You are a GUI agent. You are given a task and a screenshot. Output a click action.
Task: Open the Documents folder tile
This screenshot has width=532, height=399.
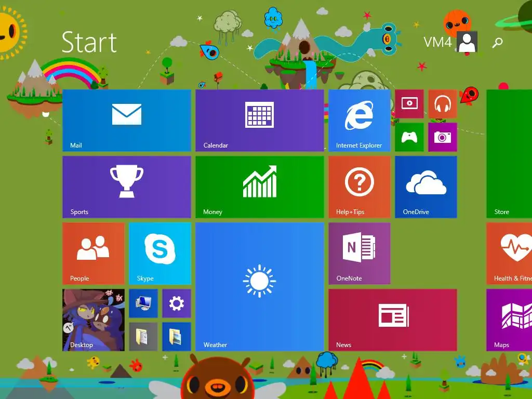pyautogui.click(x=143, y=336)
